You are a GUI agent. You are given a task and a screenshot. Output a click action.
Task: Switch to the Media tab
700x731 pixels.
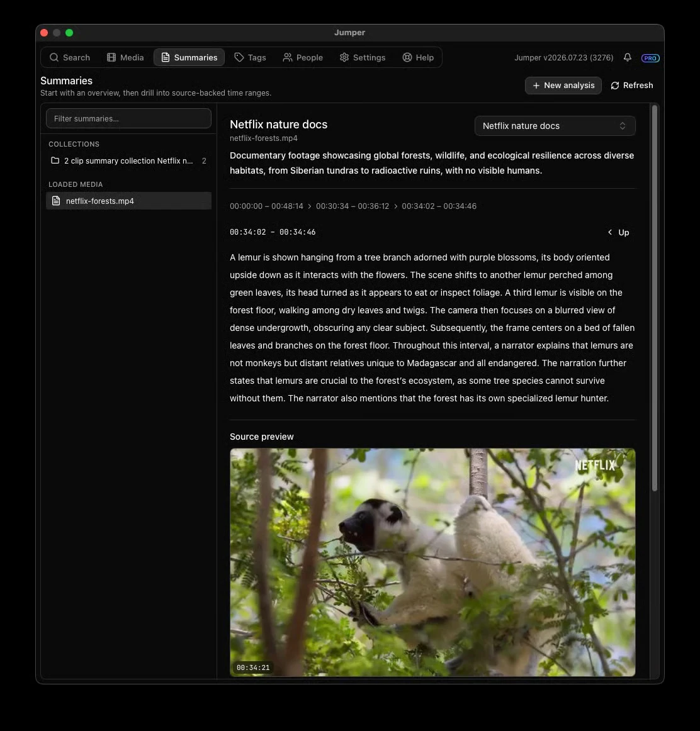point(125,57)
